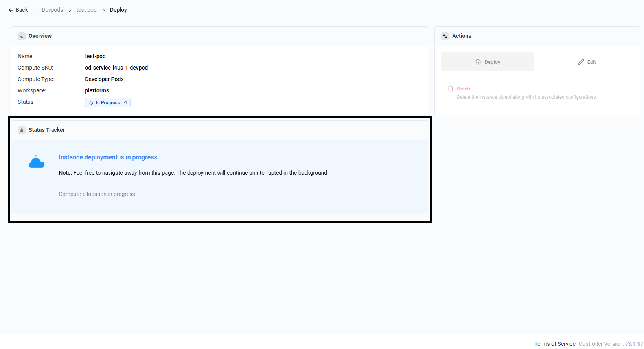
Task: Select the 'Instance deployment is in progress' heading
Action: point(108,157)
